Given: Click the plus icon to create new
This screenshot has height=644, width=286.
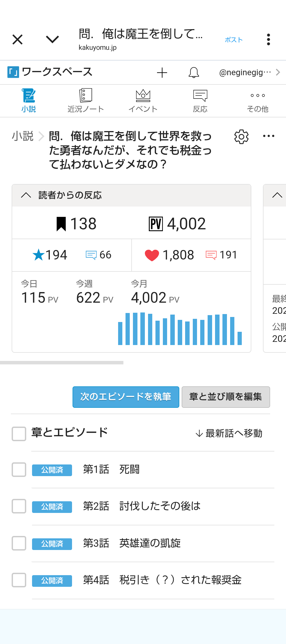Looking at the screenshot, I should [162, 73].
